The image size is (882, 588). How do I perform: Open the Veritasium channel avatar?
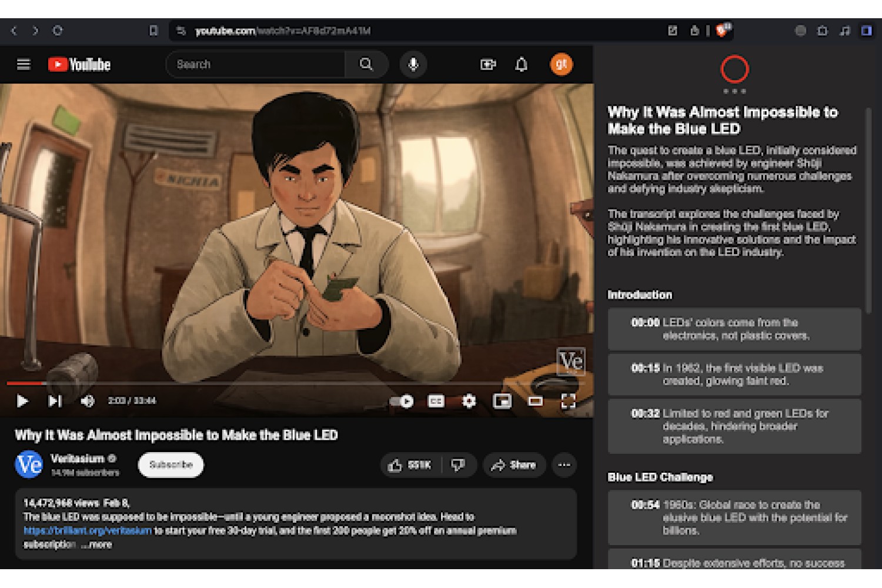point(29,465)
